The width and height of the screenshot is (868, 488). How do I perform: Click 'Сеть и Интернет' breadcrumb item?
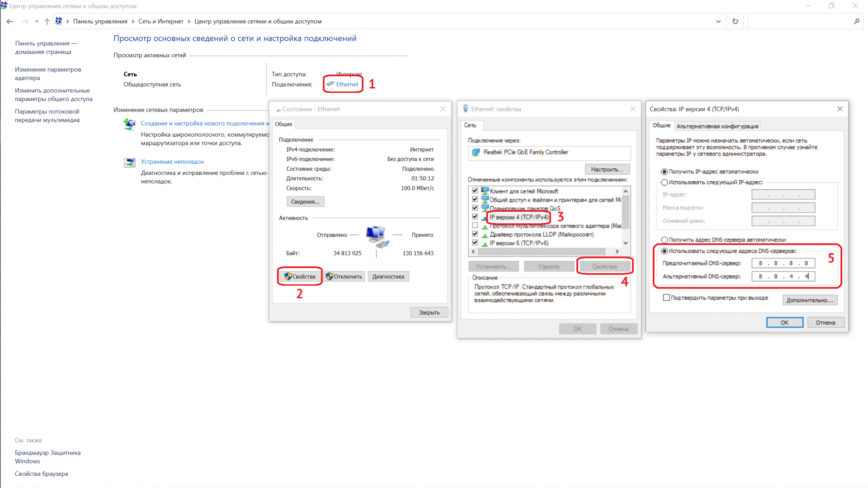pyautogui.click(x=161, y=21)
